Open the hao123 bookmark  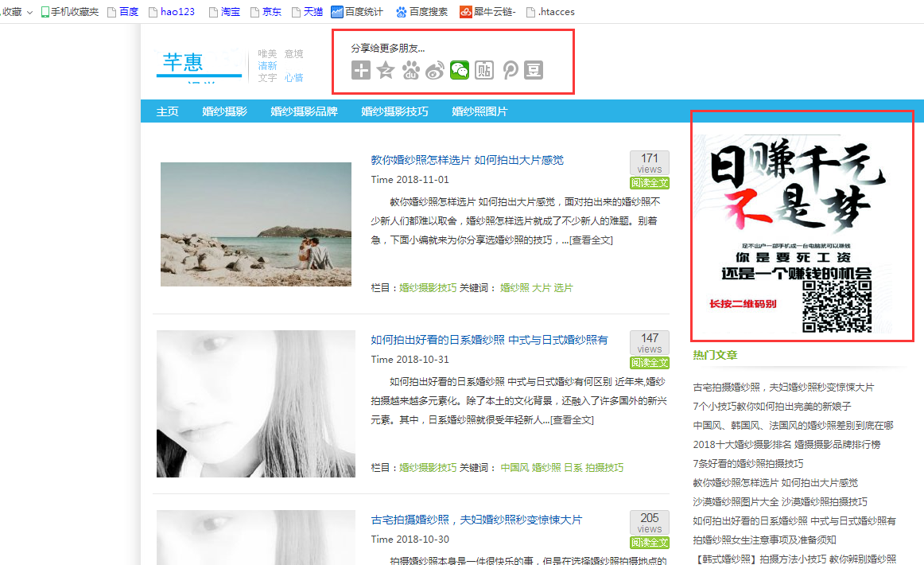pyautogui.click(x=172, y=12)
